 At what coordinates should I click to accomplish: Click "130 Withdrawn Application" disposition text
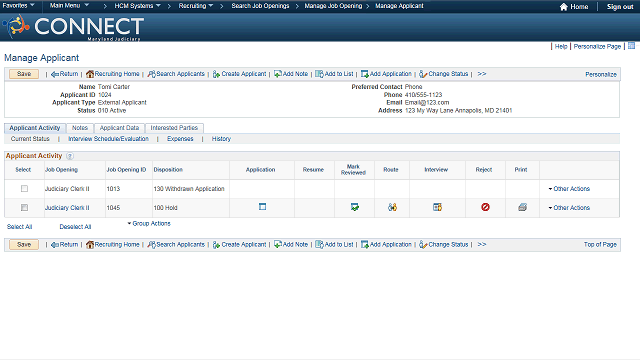[189, 189]
